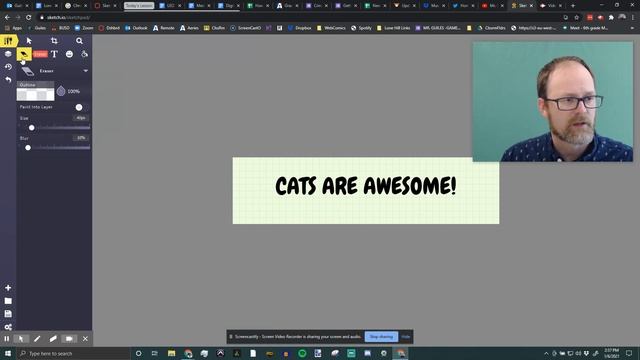Open the Sketchpad main tools menu icon
The height and width of the screenshot is (360, 640).
pyautogui.click(x=8, y=41)
